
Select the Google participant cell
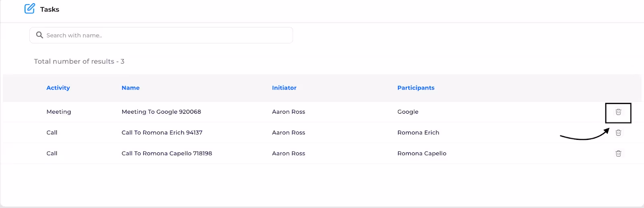pos(408,112)
